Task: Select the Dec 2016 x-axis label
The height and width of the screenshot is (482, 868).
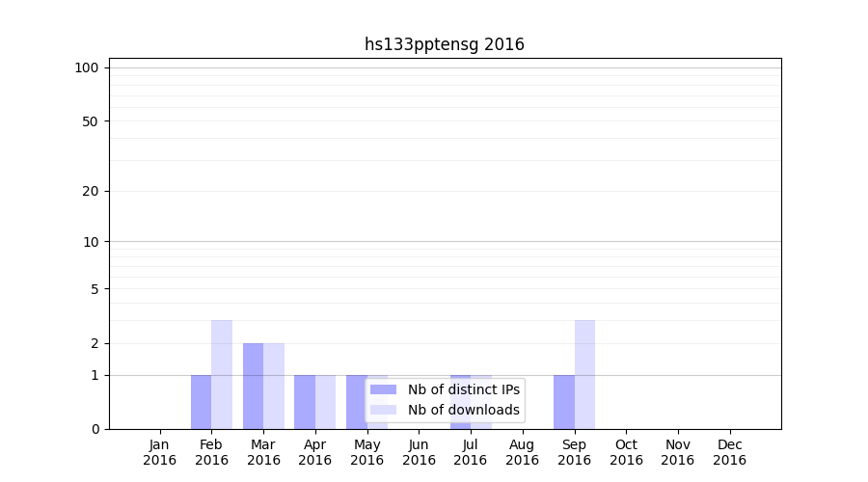Action: [x=729, y=452]
